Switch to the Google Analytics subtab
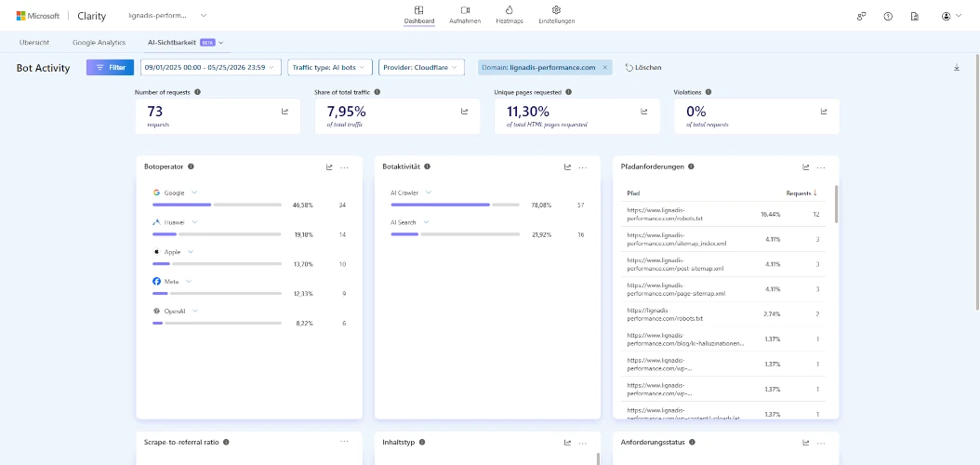The image size is (980, 465). point(99,43)
